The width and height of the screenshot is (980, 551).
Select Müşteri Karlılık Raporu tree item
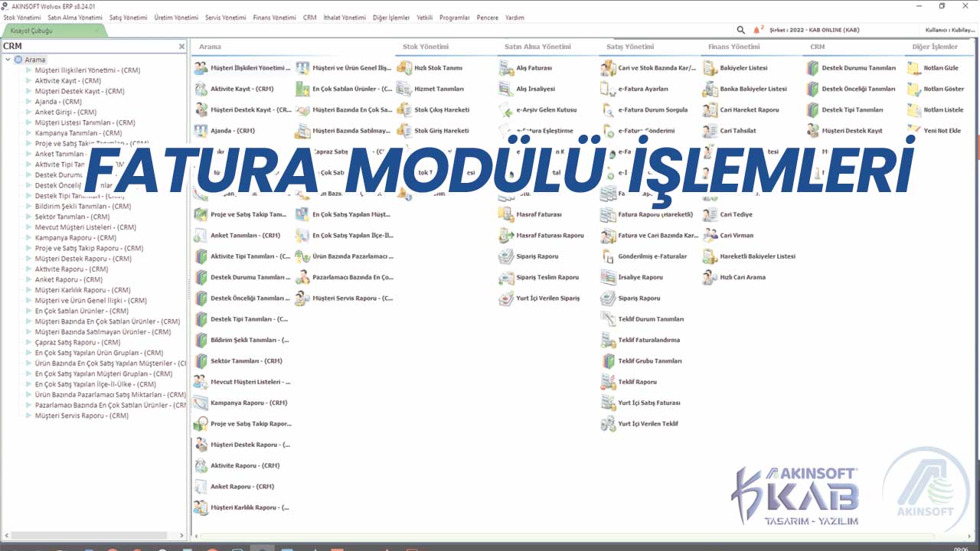(x=83, y=290)
